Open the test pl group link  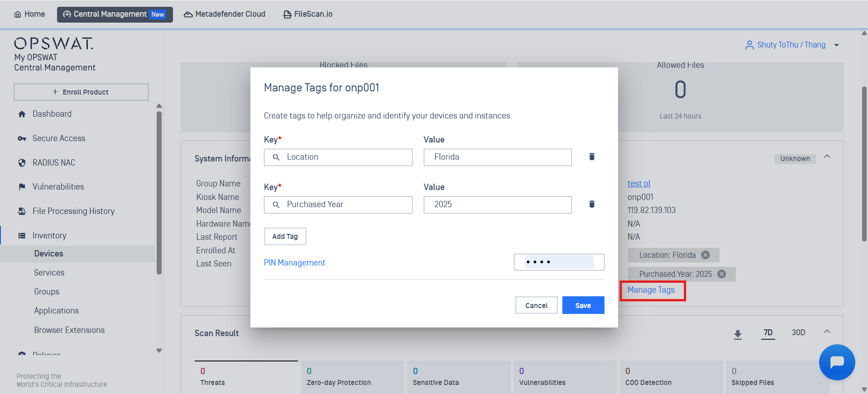639,184
